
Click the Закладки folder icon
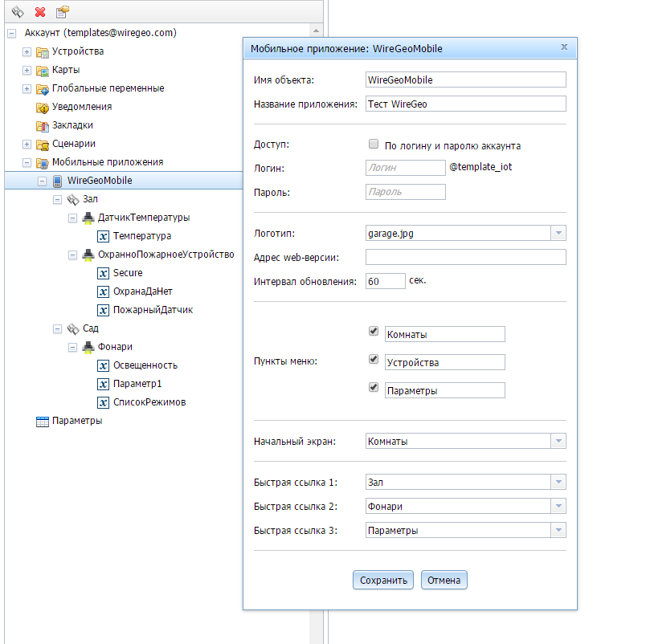[x=43, y=126]
